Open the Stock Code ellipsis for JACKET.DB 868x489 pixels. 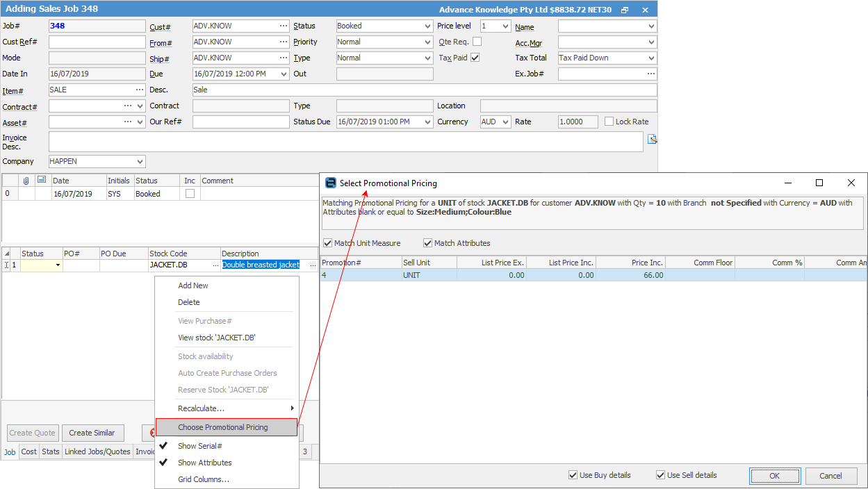pos(215,265)
